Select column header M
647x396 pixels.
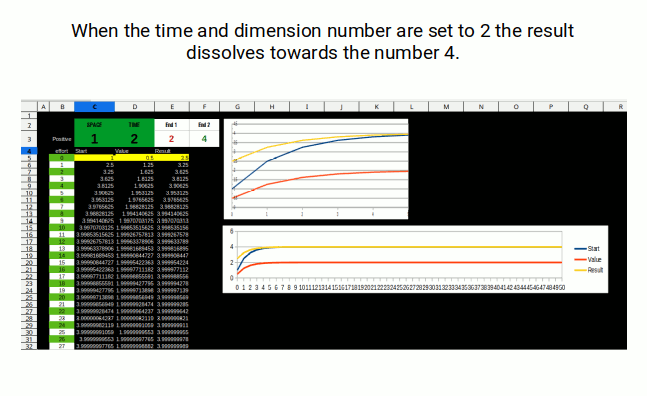[446, 107]
